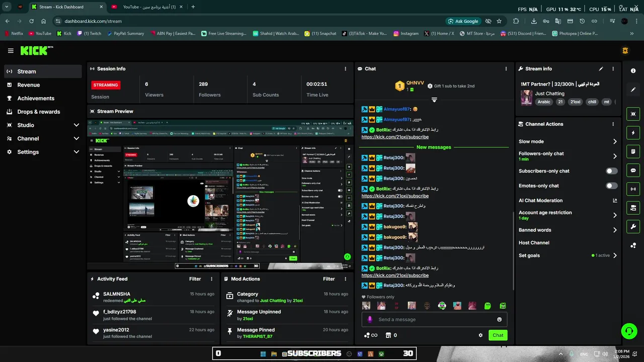Screen dimensions: 644x362
Task: Open Mod Actions Filter dropdown
Action: coord(329,279)
